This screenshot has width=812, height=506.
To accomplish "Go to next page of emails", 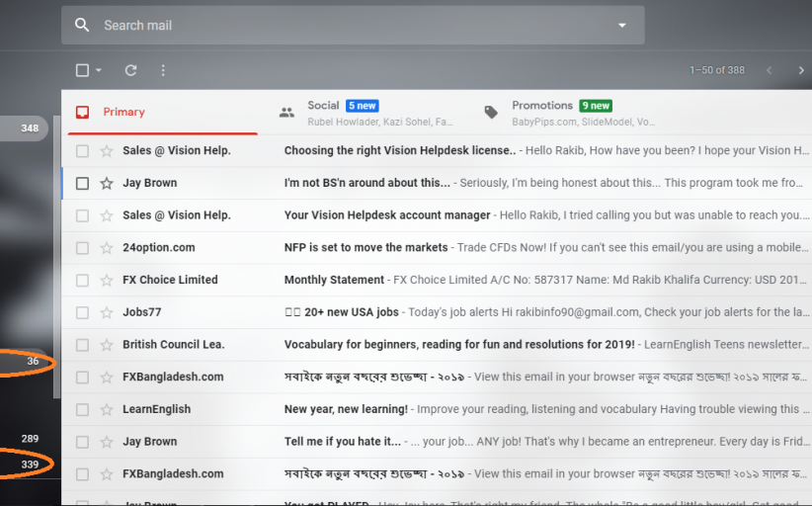I will [799, 70].
